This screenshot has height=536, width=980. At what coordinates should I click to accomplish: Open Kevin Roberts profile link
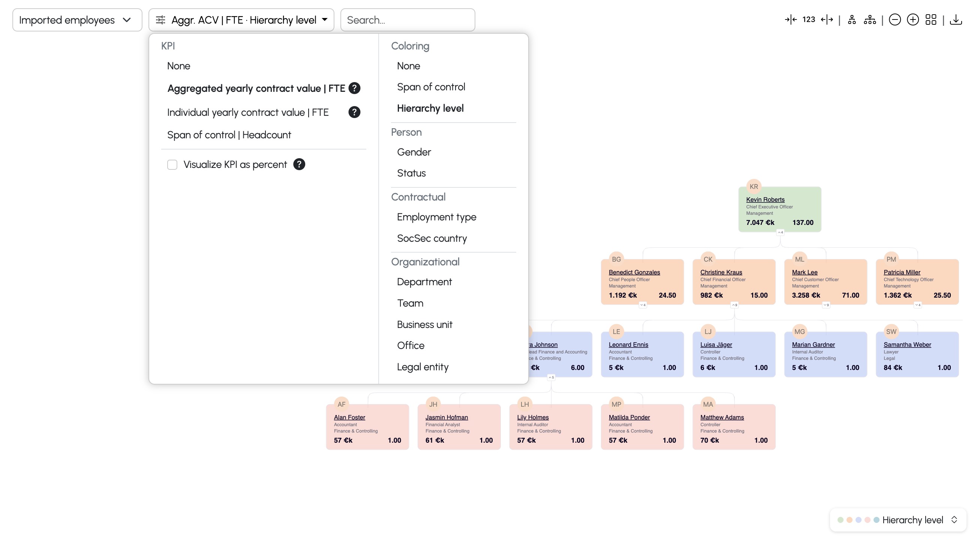765,199
